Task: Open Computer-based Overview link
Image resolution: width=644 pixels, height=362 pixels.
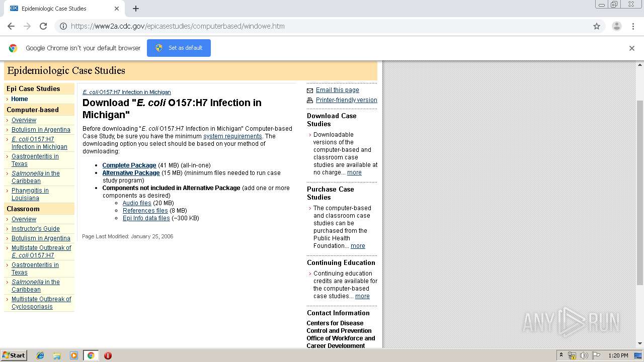Action: click(x=24, y=120)
